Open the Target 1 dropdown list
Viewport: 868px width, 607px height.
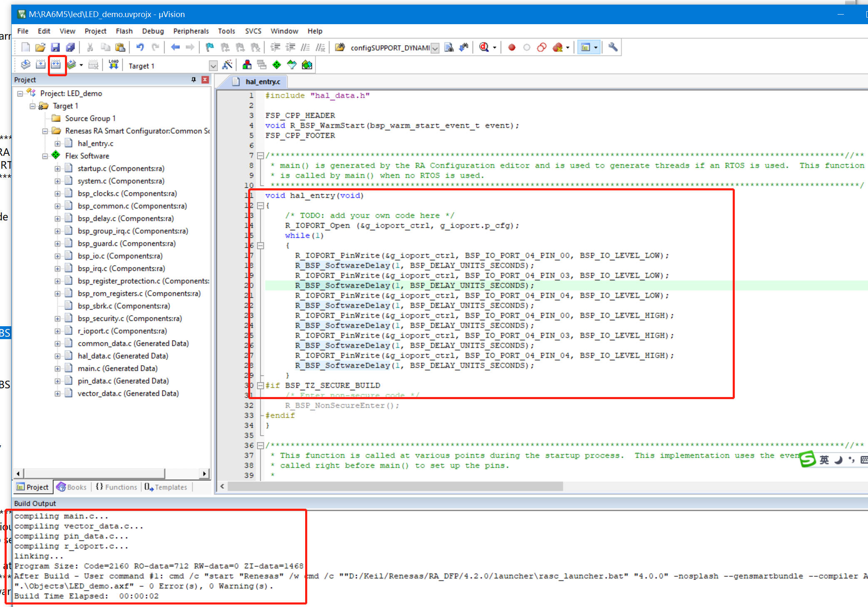(x=213, y=66)
